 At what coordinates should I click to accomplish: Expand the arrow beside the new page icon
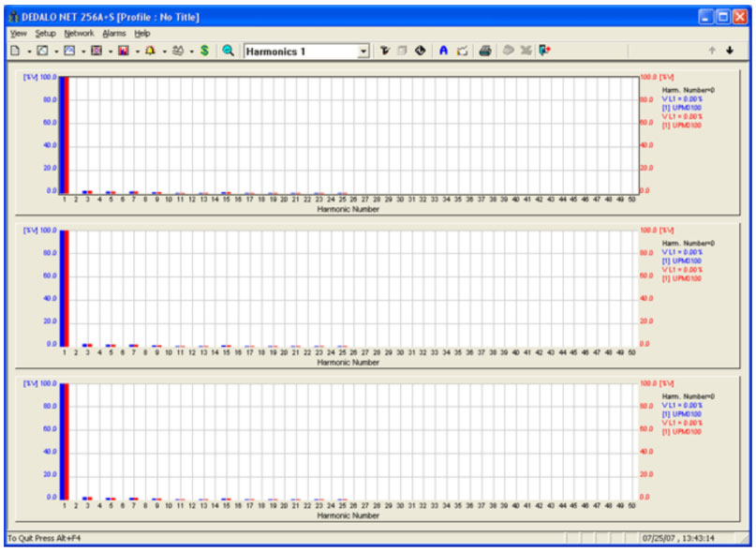coord(29,51)
